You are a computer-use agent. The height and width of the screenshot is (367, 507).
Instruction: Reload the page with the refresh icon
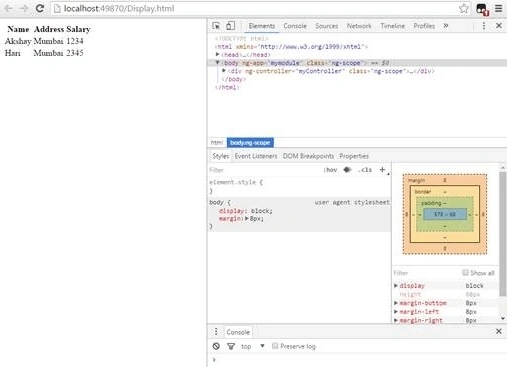tap(40, 8)
